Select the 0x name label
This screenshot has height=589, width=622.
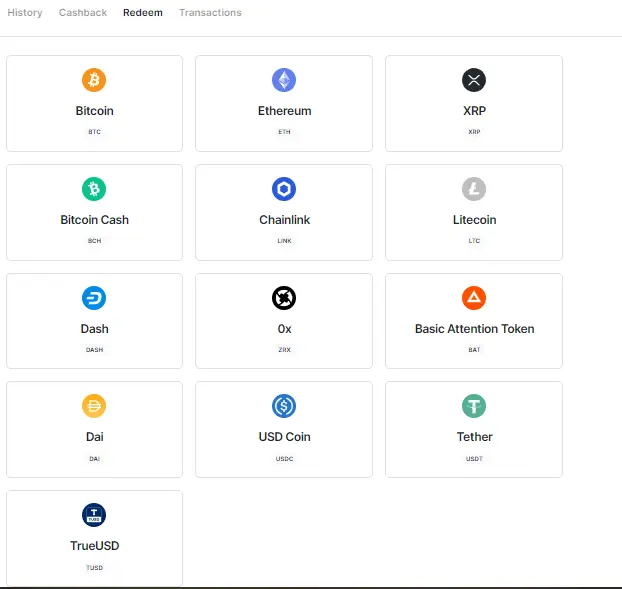tap(284, 329)
